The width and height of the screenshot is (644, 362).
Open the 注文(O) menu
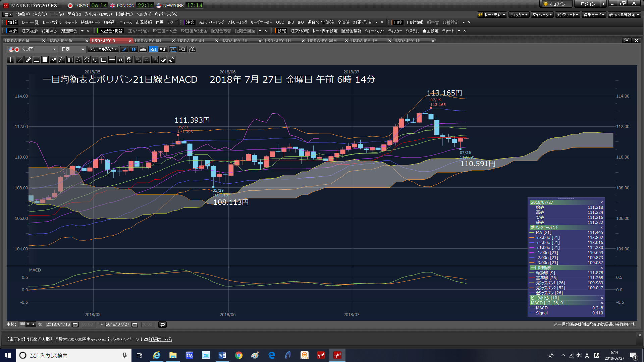click(x=40, y=14)
